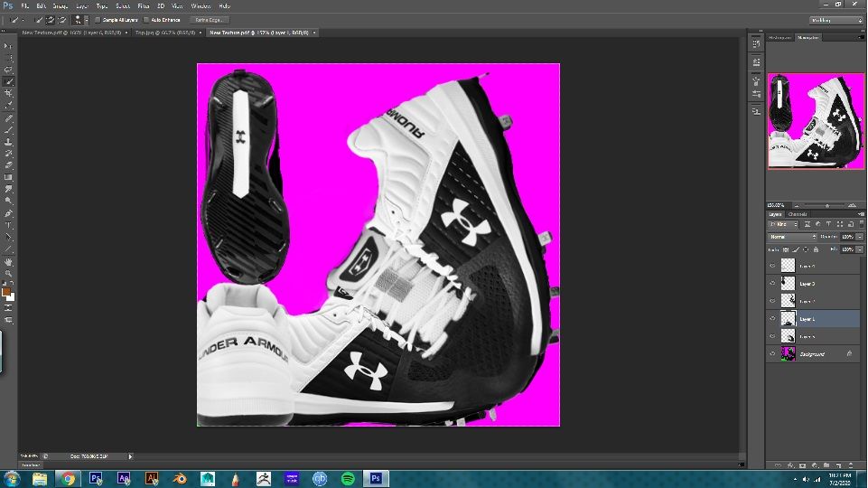Click the Quick Mask mode icon

click(x=8, y=308)
